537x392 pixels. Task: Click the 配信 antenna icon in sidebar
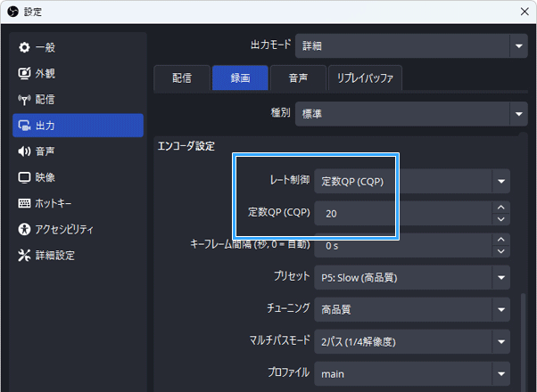pos(24,100)
